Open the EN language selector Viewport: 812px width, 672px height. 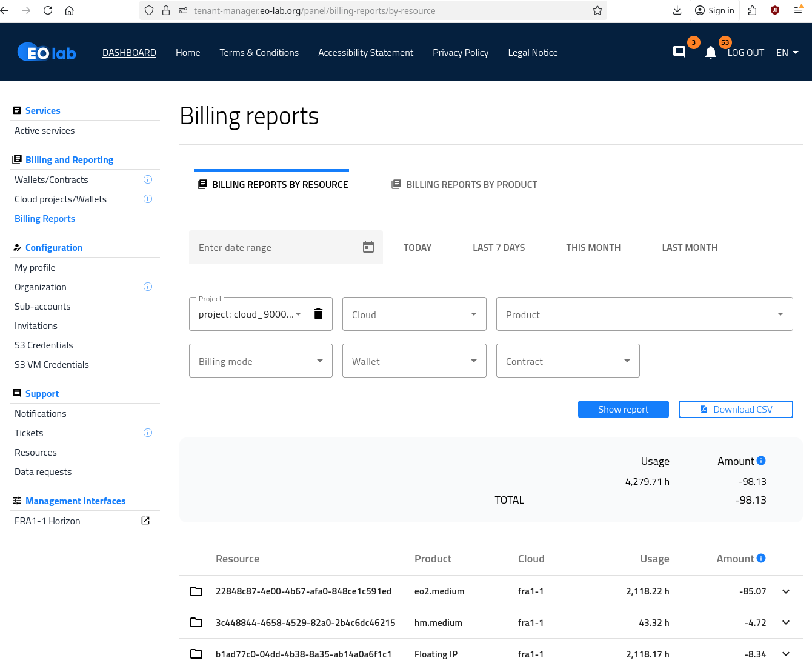787,53
